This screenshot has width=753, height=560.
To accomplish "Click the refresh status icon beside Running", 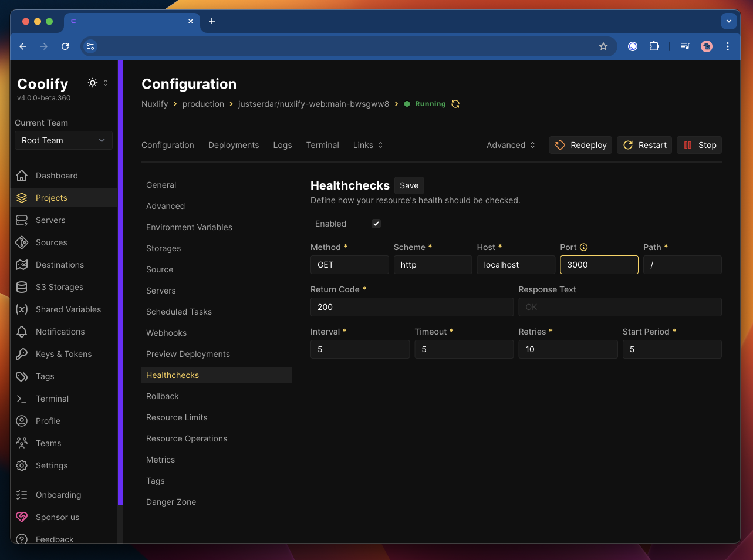I will coord(455,104).
